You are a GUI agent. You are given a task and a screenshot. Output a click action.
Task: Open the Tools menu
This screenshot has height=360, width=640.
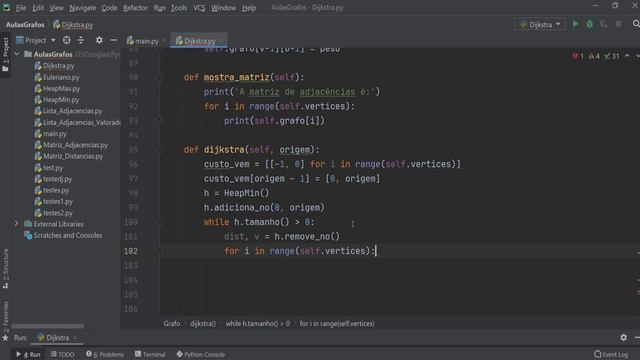(x=178, y=8)
